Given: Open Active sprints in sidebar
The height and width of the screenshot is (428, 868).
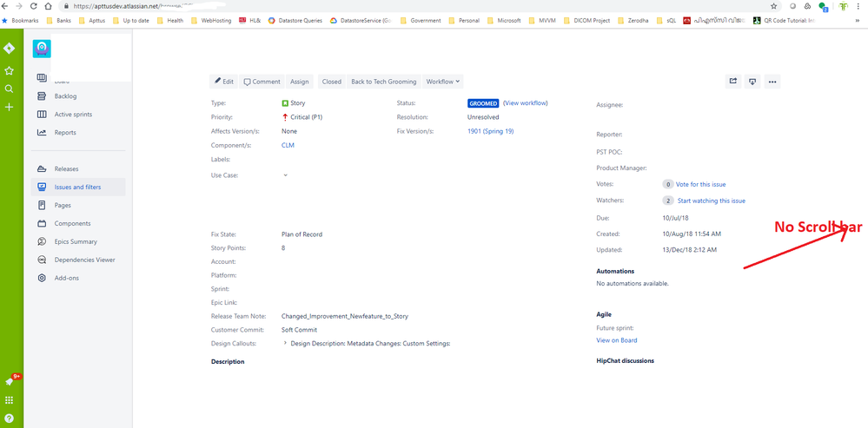Looking at the screenshot, I should (78, 115).
